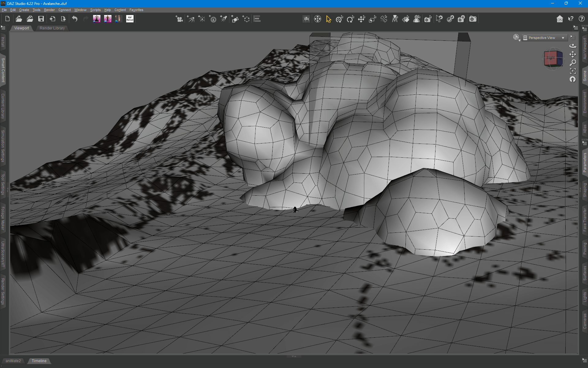
Task: Click the Create New Primitive icon
Action: point(235,19)
